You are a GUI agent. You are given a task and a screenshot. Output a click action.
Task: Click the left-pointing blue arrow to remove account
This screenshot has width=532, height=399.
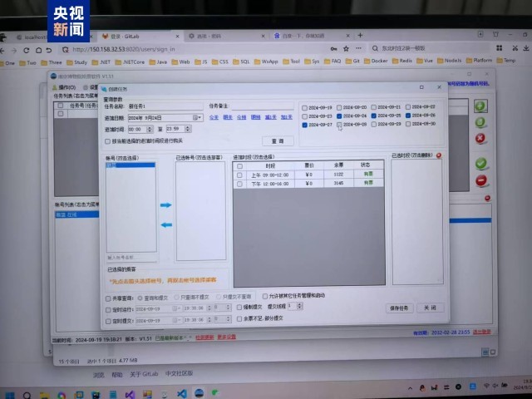point(165,224)
